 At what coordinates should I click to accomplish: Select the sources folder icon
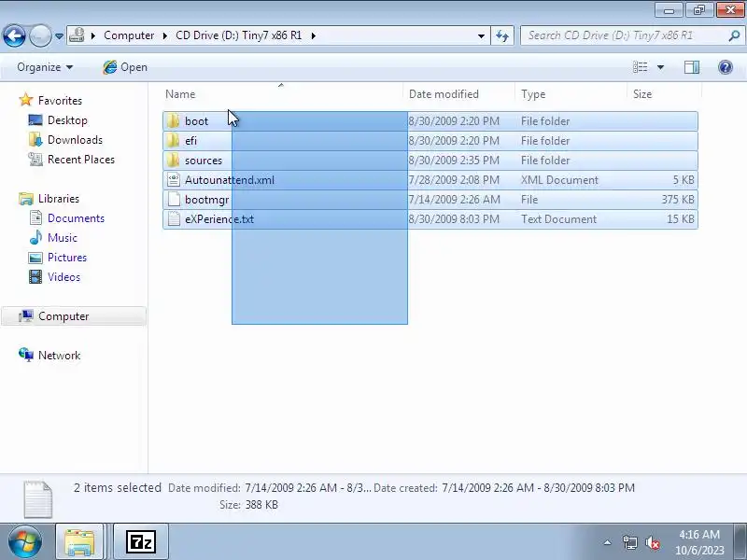[174, 160]
